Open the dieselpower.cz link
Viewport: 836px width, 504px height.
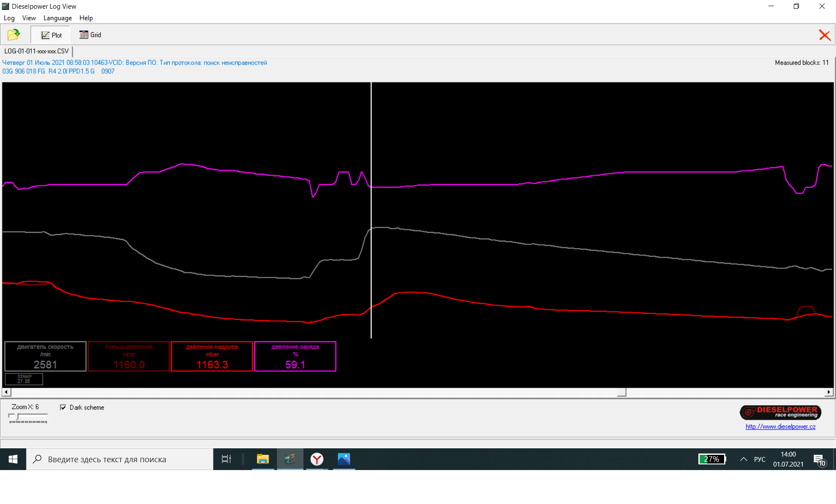click(780, 427)
